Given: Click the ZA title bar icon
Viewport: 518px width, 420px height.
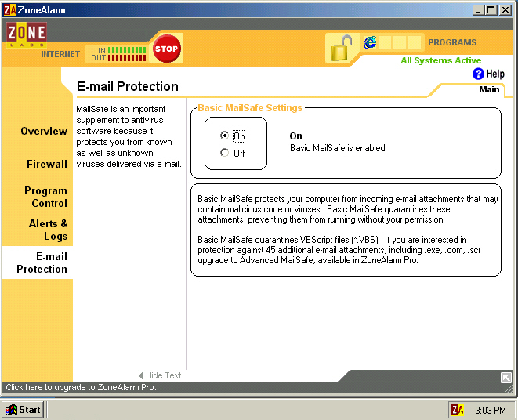Looking at the screenshot, I should [x=9, y=10].
